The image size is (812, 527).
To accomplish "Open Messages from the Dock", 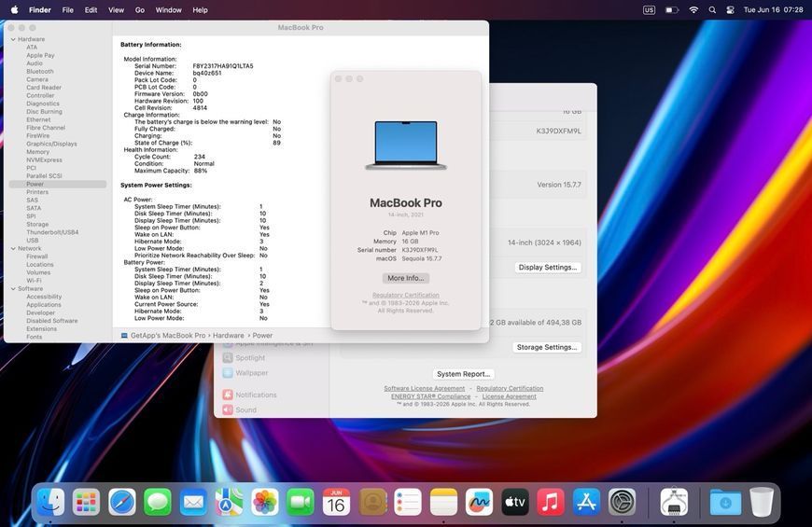I will [x=158, y=502].
